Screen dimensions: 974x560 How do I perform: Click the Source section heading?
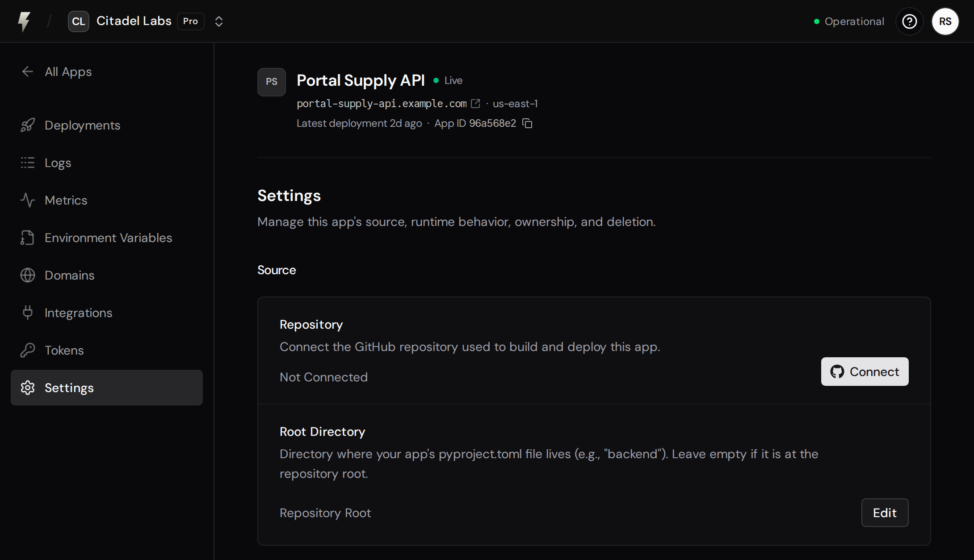[277, 270]
